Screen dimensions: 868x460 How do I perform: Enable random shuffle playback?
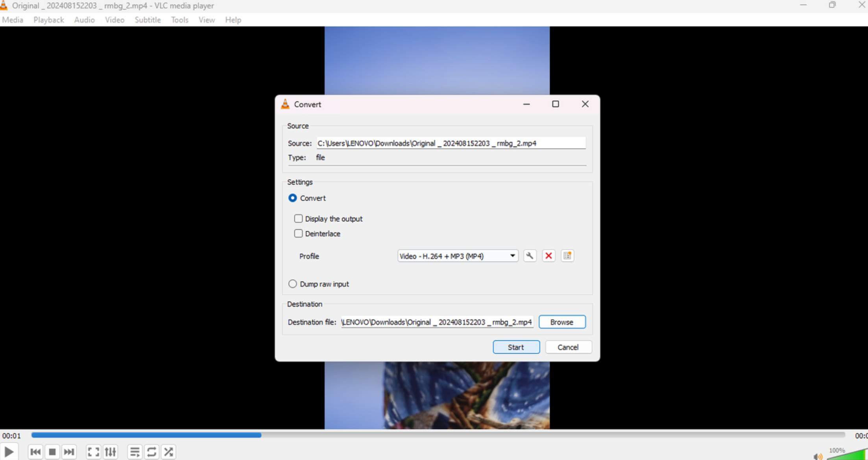tap(168, 452)
